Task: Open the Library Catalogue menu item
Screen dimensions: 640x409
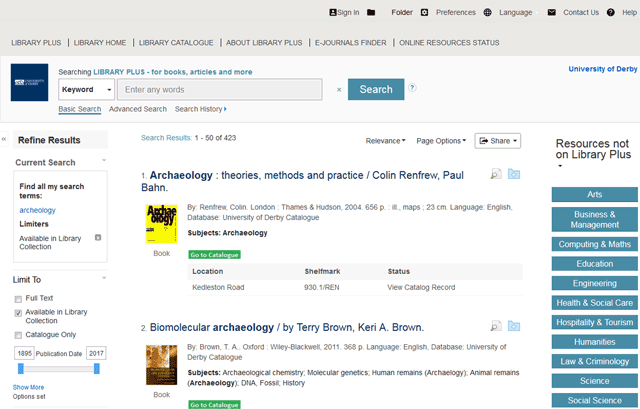Action: 176,43
